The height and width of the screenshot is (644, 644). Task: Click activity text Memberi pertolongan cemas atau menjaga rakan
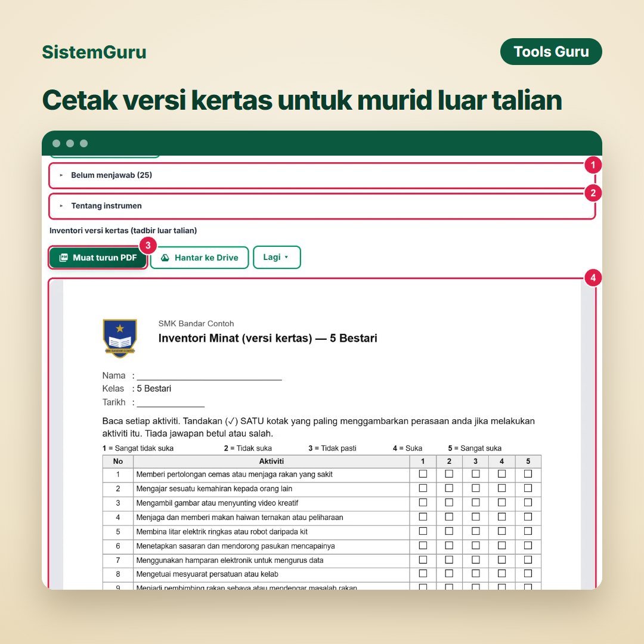[x=234, y=475]
